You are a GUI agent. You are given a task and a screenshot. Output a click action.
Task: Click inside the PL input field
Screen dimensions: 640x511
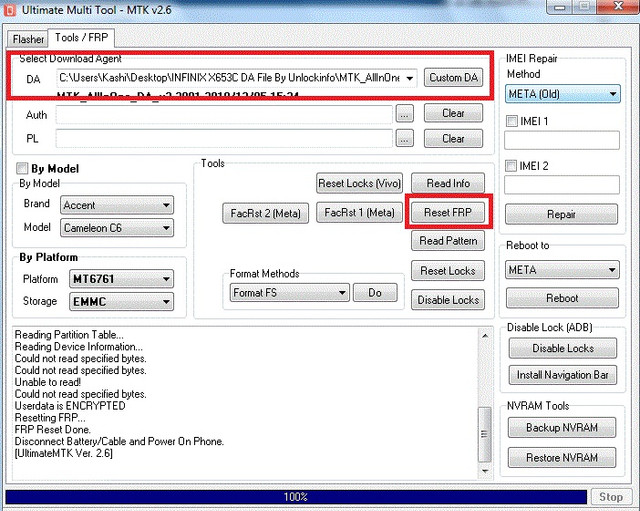pos(224,138)
